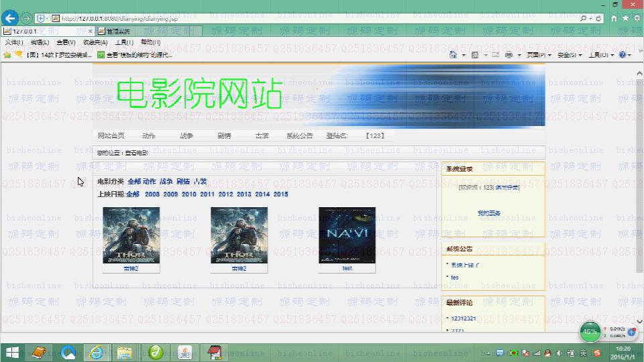Viewport: 644px width, 362px height.
Task: Open the 查看 menu
Action: (x=66, y=42)
